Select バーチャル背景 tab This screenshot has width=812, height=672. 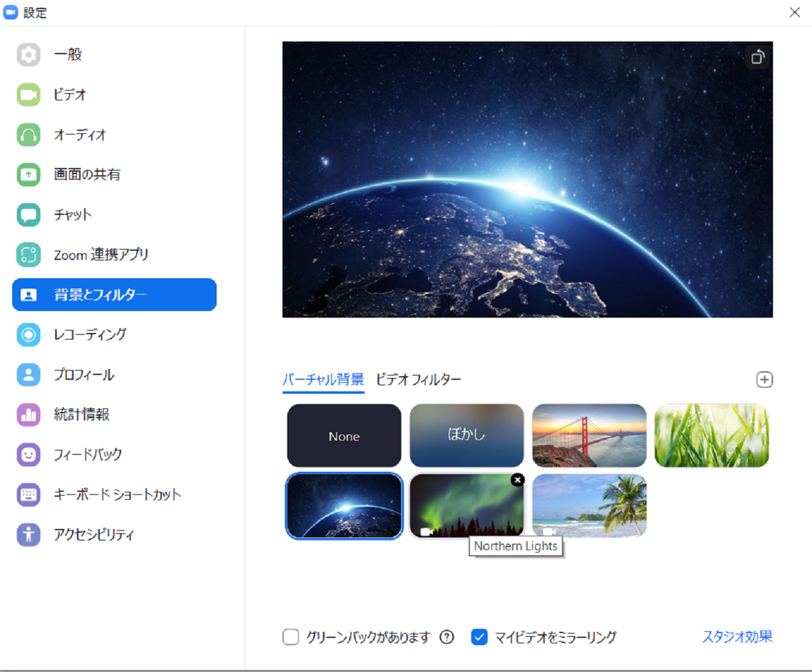pos(323,380)
